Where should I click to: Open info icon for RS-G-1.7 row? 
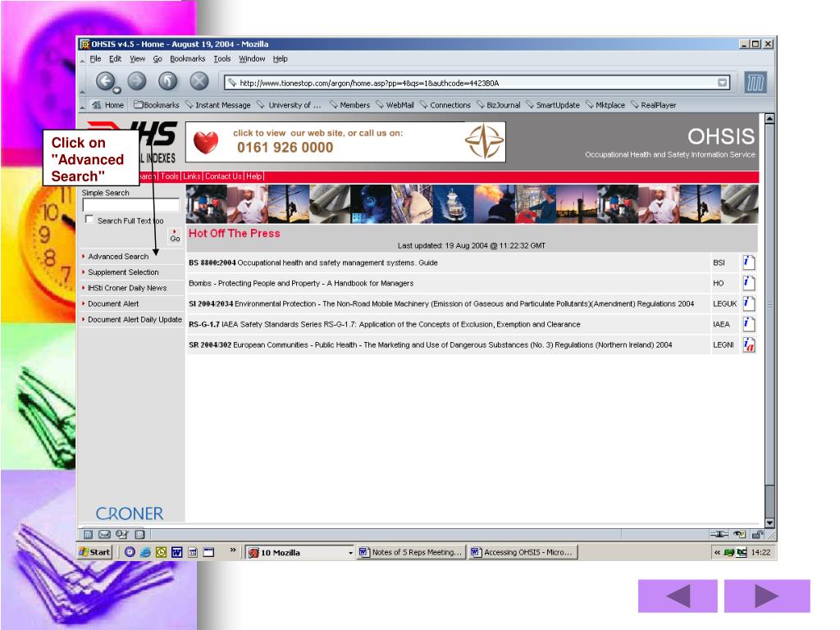[x=748, y=323]
